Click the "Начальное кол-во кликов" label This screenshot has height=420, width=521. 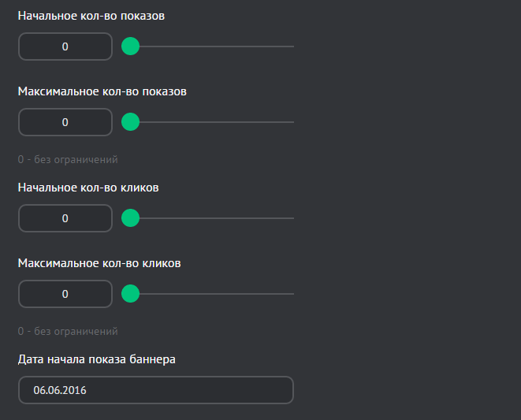click(88, 188)
